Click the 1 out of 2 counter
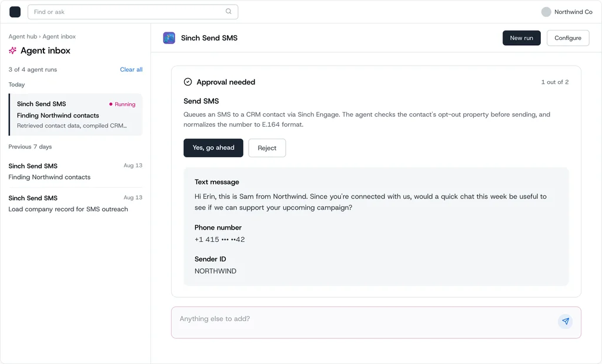 (555, 82)
